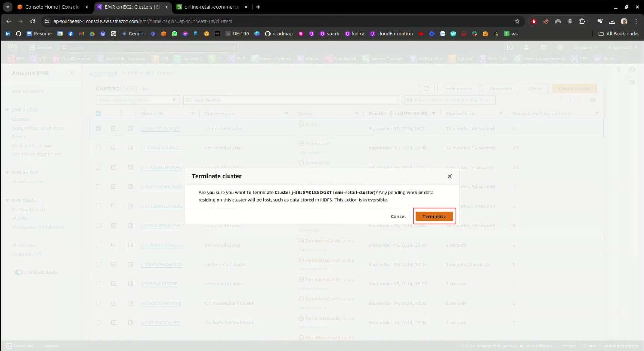The width and height of the screenshot is (644, 351).
Task: Close the Terminate cluster dialog with X
Action: coord(450,176)
